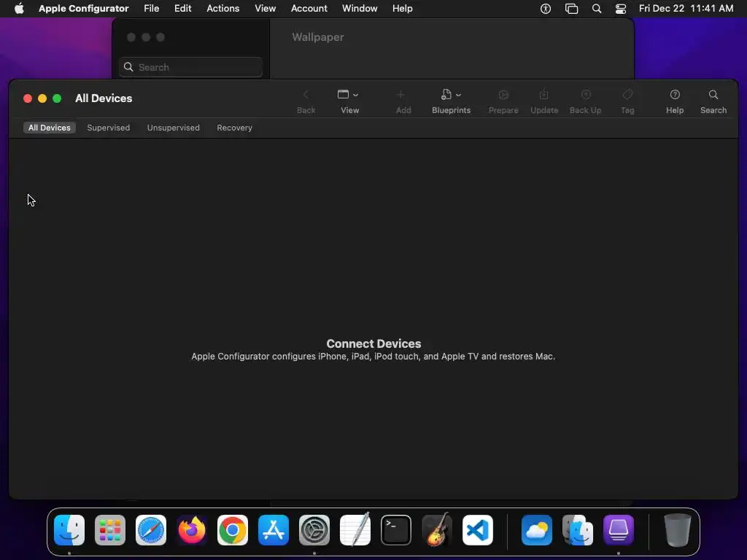
Task: Click the Connect Devices heading
Action: pos(373,343)
